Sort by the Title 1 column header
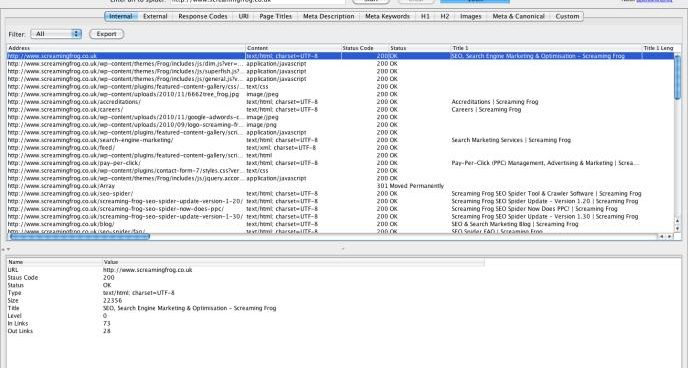This screenshot has height=368, width=688. click(546, 48)
